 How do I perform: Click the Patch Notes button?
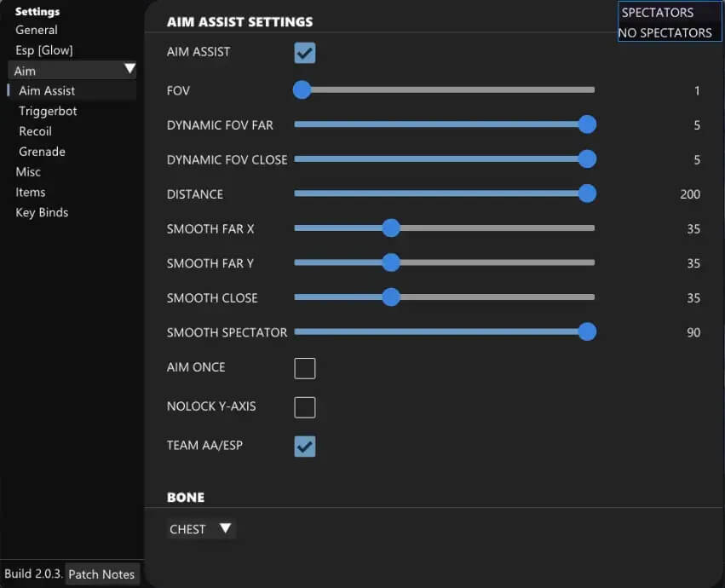pos(101,574)
